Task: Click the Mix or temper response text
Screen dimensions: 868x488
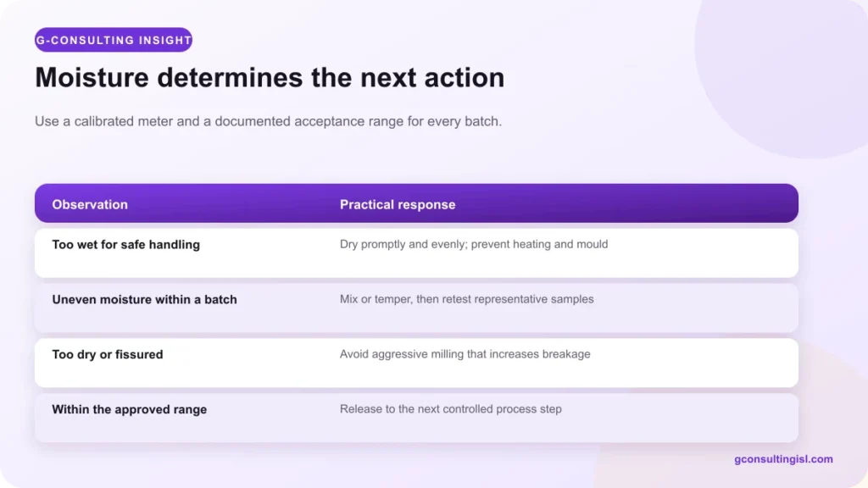Action: pyautogui.click(x=467, y=299)
